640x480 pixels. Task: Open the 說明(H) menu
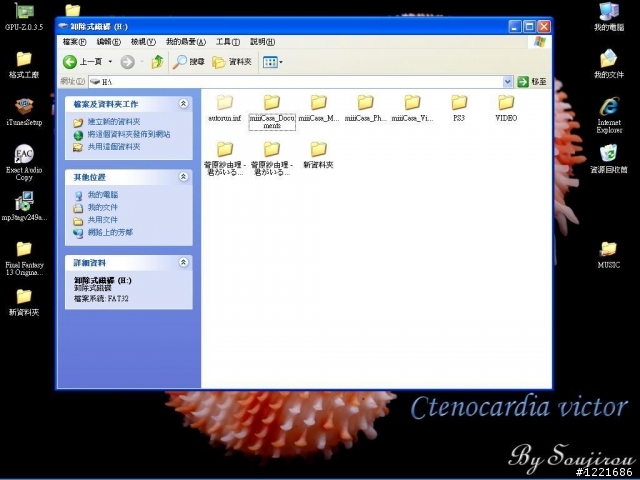coord(262,42)
